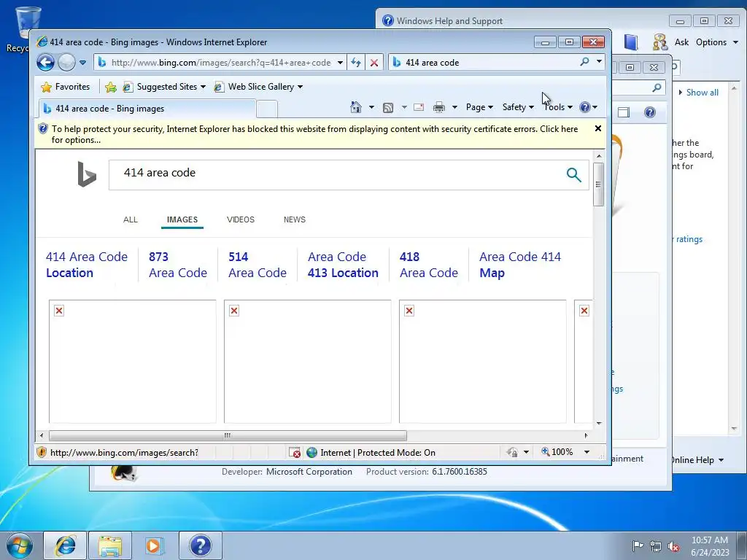Click the Print icon

click(439, 107)
